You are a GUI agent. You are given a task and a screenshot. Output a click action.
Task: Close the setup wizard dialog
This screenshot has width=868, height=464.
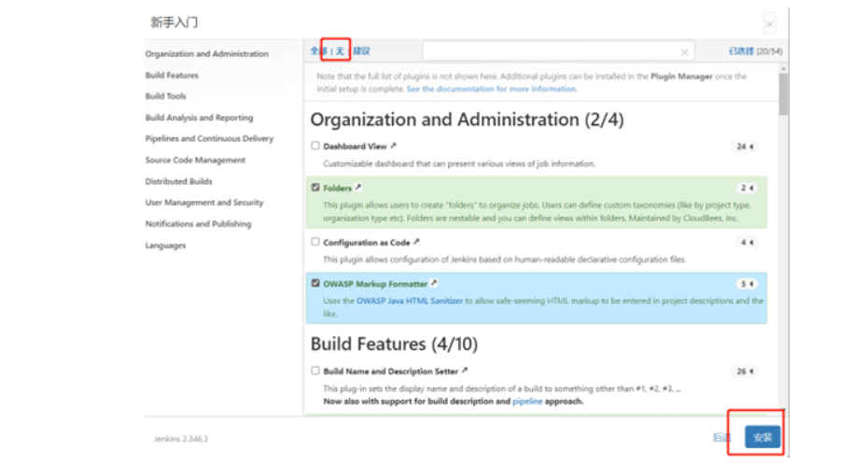pos(769,24)
